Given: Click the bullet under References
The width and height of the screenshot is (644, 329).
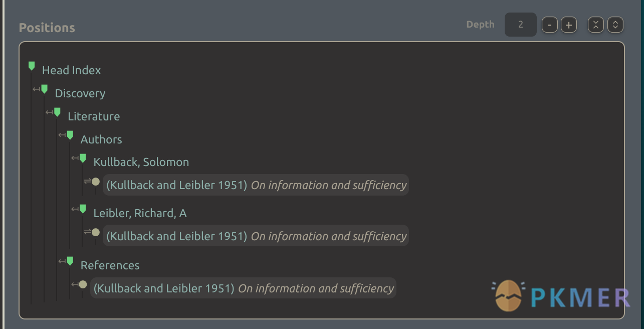Looking at the screenshot, I should tap(83, 284).
